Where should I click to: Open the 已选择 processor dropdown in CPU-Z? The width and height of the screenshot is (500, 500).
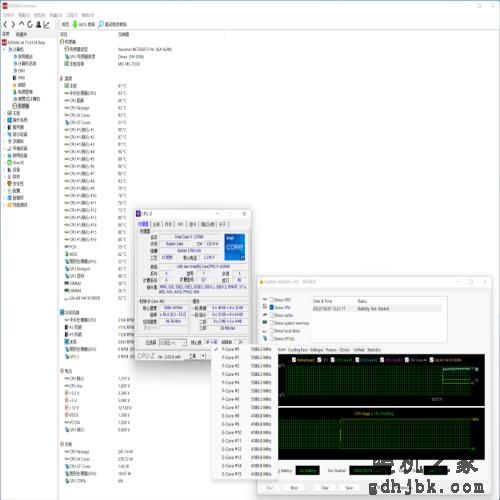point(173,342)
